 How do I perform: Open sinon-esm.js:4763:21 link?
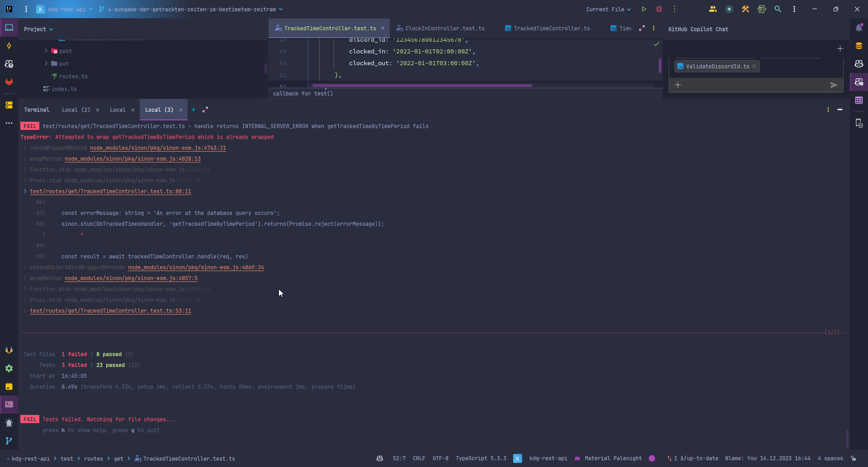tap(158, 148)
